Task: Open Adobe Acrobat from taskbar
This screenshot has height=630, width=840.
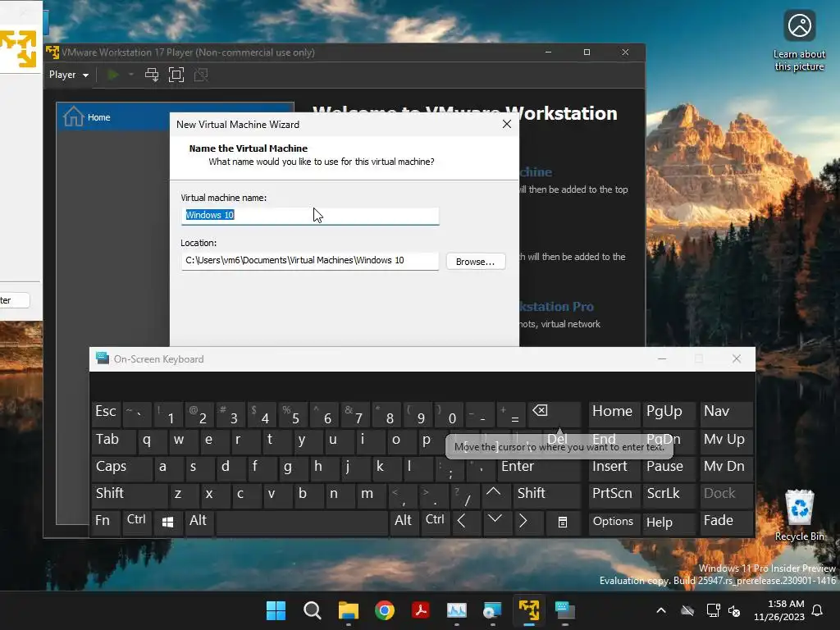Action: click(421, 610)
